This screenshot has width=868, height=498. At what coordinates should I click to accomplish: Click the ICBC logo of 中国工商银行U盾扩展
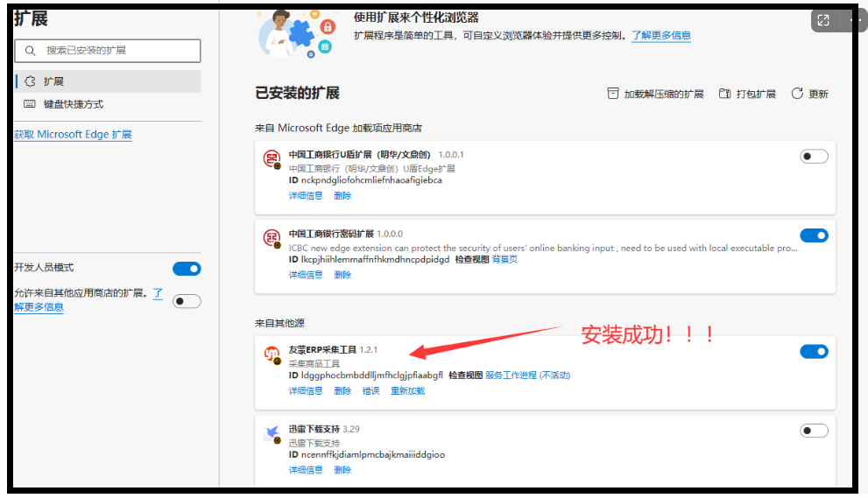pyautogui.click(x=272, y=159)
